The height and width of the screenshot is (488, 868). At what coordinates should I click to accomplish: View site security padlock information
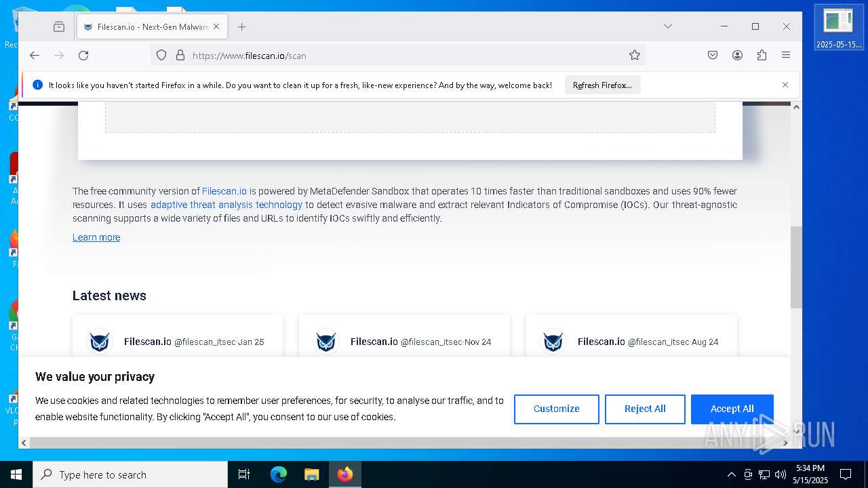pos(180,56)
